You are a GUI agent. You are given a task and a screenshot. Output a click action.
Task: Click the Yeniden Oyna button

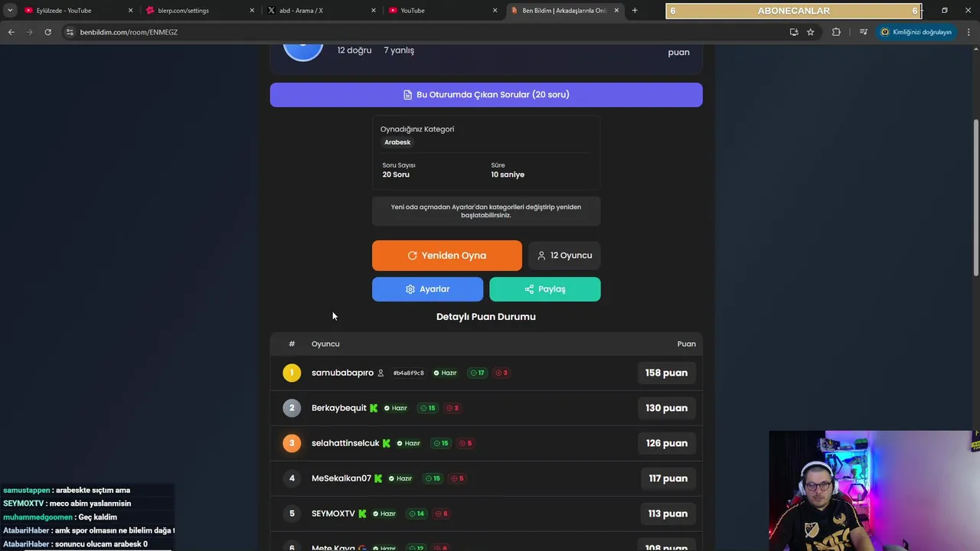[x=447, y=256]
